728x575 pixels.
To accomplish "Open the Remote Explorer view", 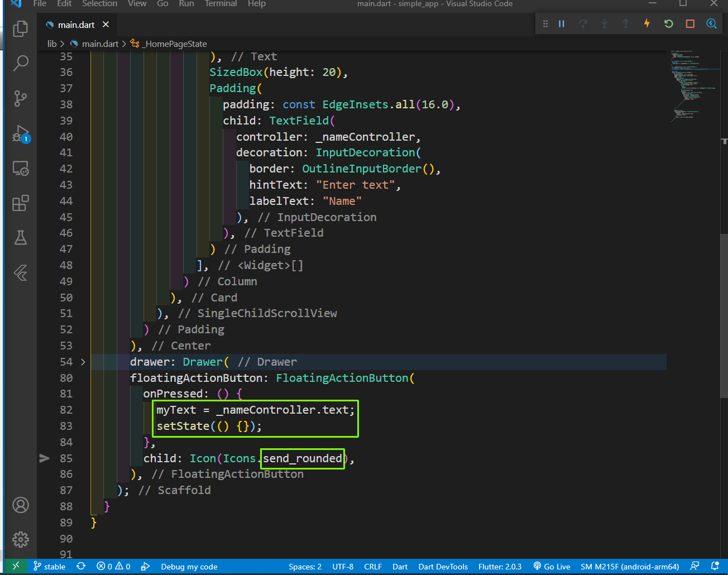I will pos(21,168).
